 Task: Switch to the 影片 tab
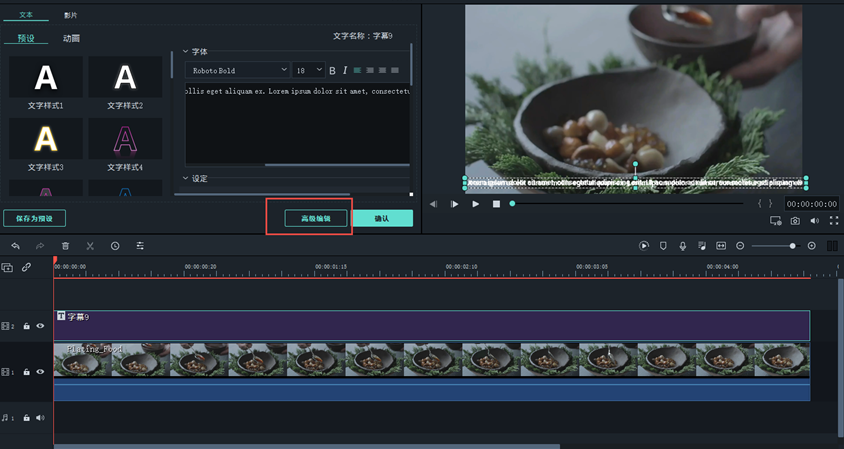(70, 15)
